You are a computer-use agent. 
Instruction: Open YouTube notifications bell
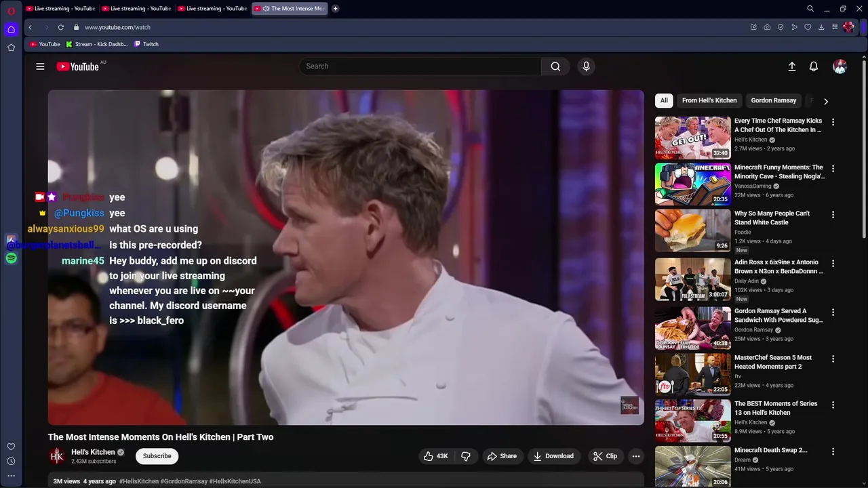click(x=814, y=66)
